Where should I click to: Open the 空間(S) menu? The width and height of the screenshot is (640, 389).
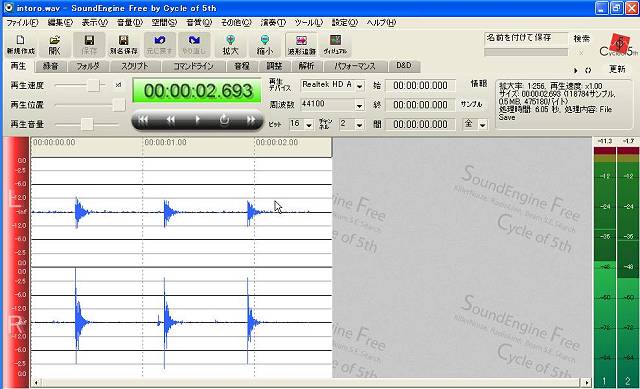[164, 23]
